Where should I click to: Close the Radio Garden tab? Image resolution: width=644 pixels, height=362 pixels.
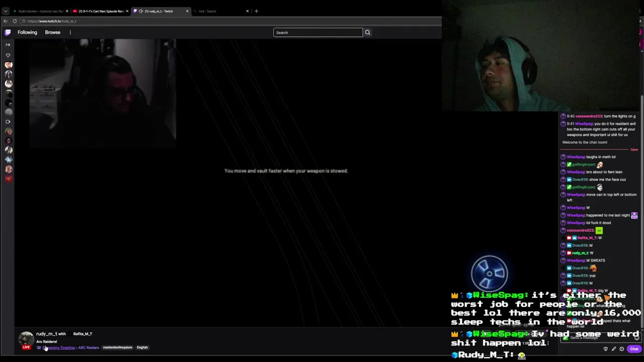[x=66, y=11]
